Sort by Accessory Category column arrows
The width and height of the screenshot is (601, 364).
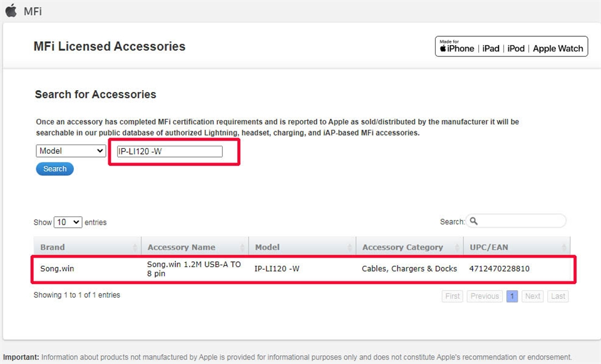coord(457,248)
